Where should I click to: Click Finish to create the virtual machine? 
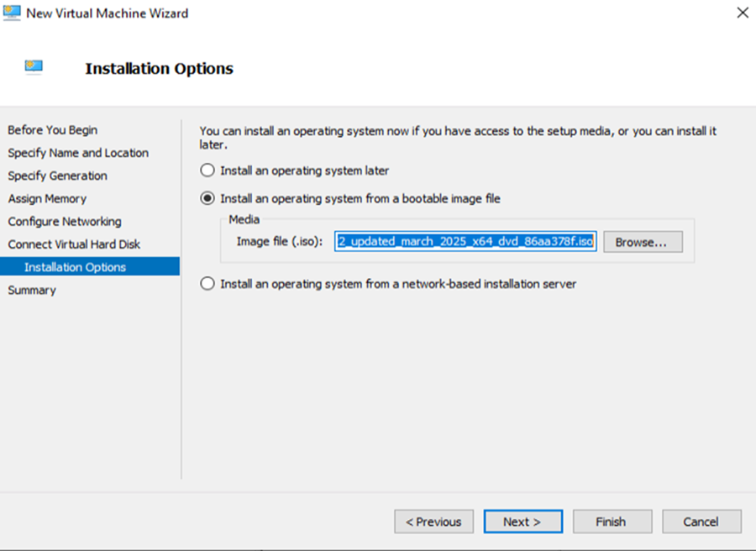click(x=611, y=522)
